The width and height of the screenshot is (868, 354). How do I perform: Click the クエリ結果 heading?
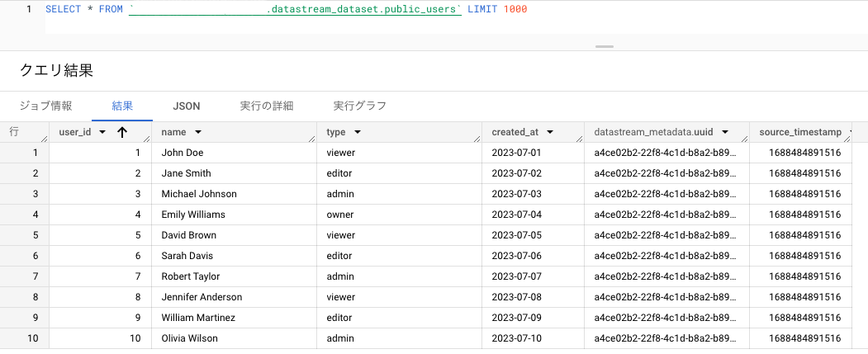tap(56, 70)
